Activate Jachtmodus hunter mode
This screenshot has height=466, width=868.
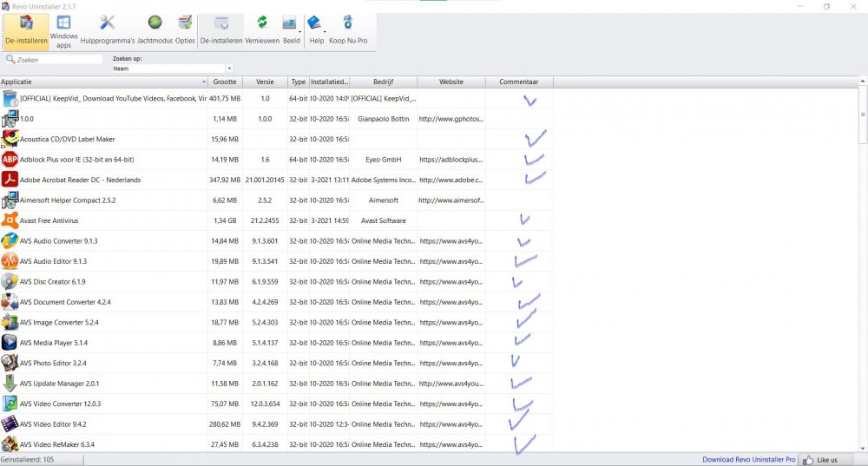point(155,30)
